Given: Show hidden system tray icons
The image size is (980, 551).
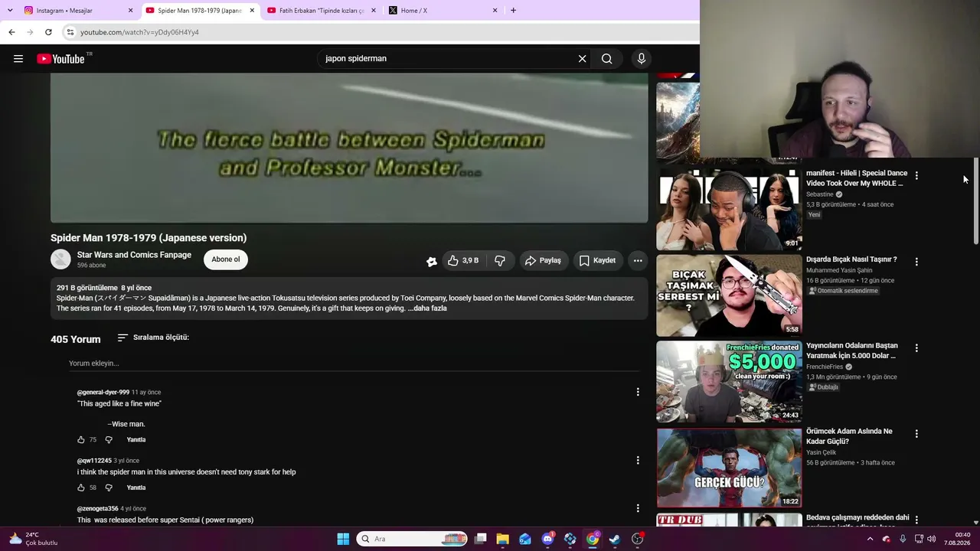Looking at the screenshot, I should coord(870,539).
